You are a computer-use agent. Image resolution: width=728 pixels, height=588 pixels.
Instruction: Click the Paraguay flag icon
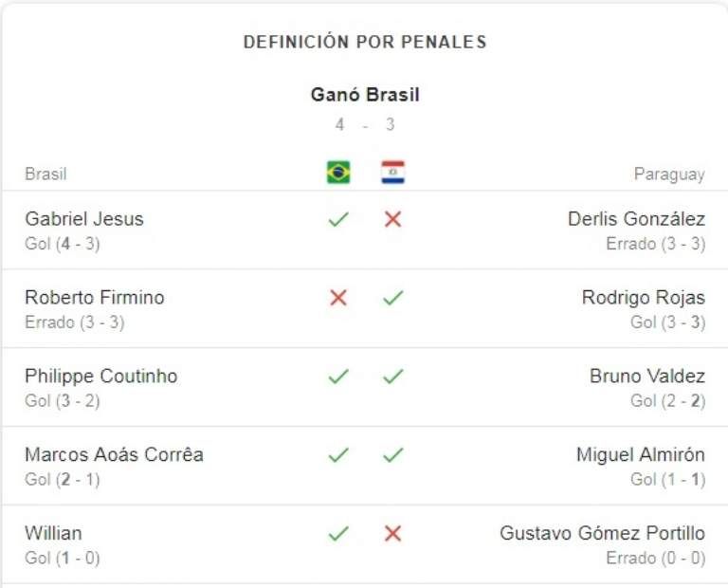pos(392,173)
